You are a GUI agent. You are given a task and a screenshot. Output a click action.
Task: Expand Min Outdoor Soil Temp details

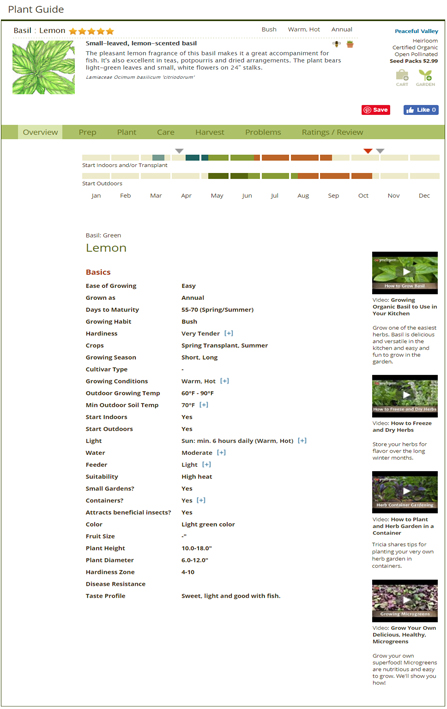pos(204,405)
